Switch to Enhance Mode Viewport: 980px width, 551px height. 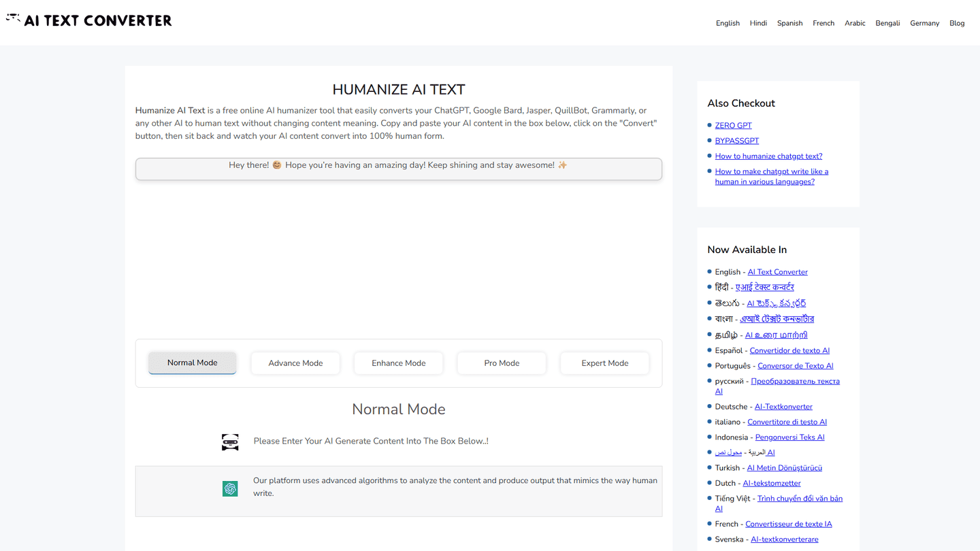pos(398,363)
